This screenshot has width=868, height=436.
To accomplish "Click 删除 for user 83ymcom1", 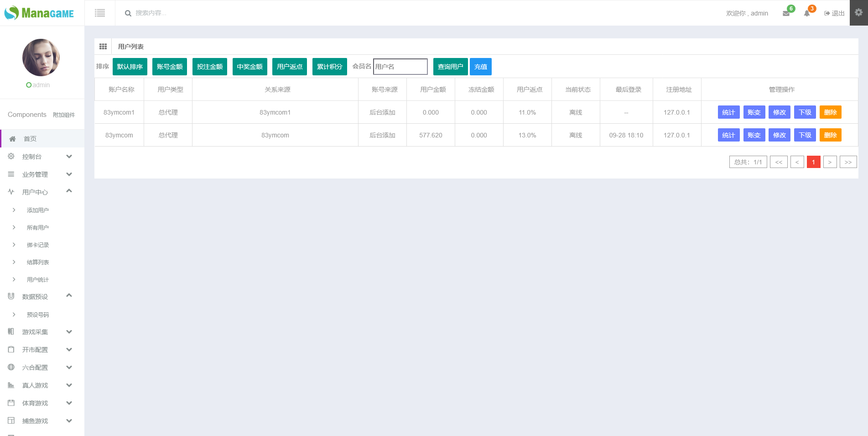I will (x=830, y=112).
